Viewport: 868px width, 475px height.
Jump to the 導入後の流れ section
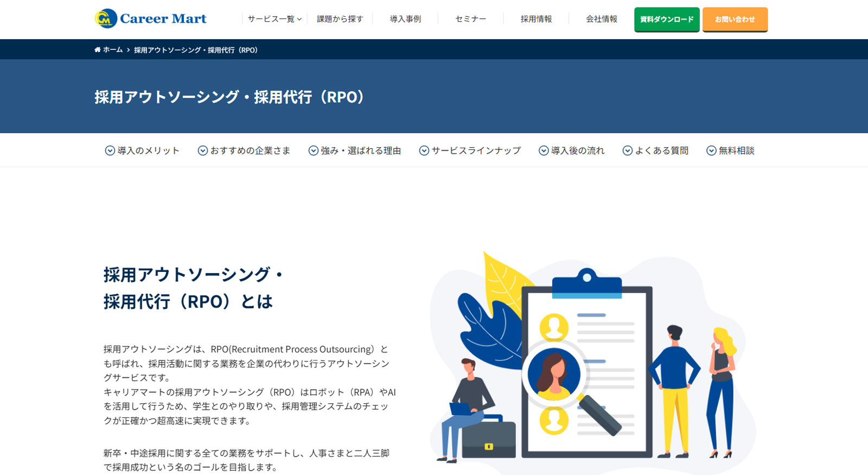point(578,151)
